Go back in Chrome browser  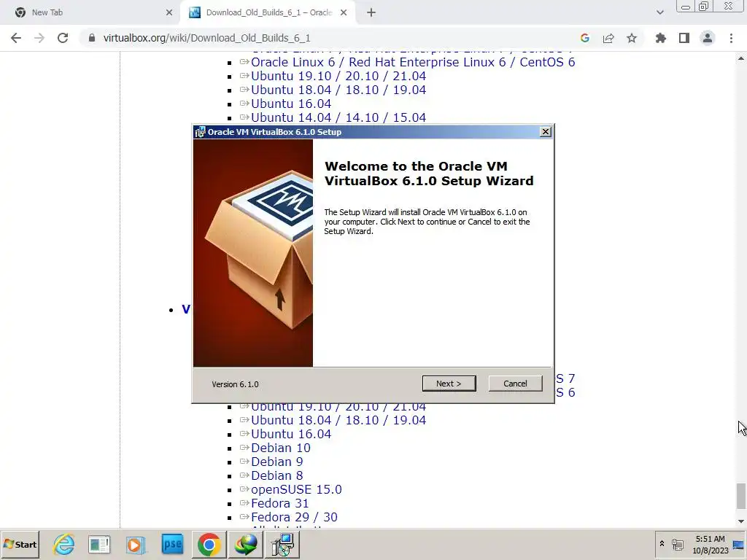tap(16, 38)
